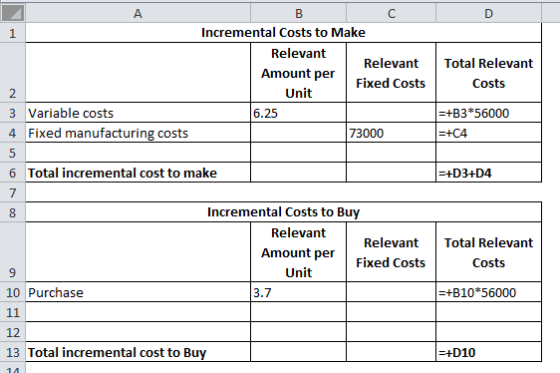Viewport: 560px width, 373px height.
Task: Select cell with formula =+B10*56000
Action: tap(489, 292)
